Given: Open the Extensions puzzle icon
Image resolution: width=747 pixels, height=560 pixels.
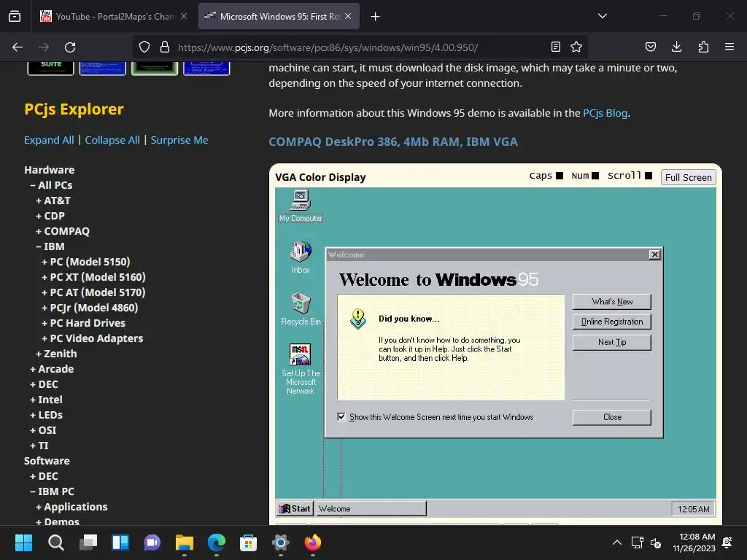Looking at the screenshot, I should [x=703, y=47].
